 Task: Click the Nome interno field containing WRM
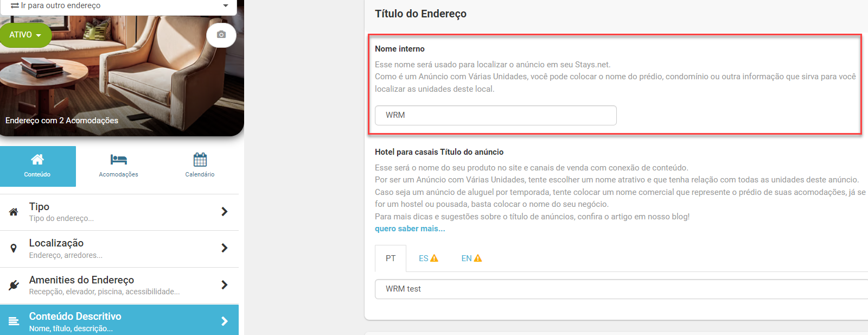pyautogui.click(x=496, y=115)
